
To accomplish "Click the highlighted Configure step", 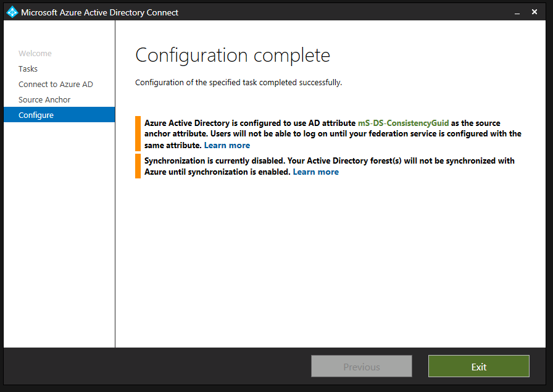I will pyautogui.click(x=36, y=115).
